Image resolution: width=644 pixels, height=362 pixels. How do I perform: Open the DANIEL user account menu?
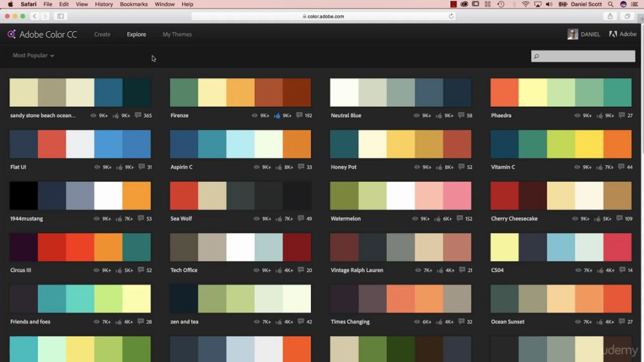click(x=584, y=34)
